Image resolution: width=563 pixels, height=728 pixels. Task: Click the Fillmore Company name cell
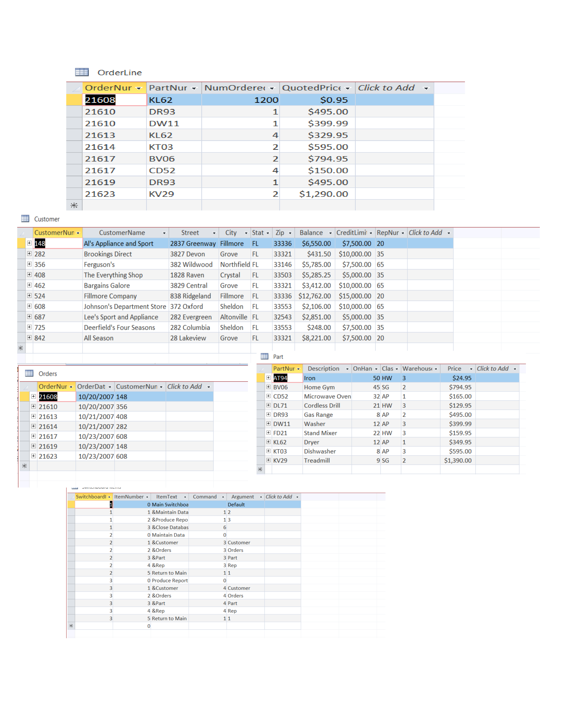click(110, 296)
